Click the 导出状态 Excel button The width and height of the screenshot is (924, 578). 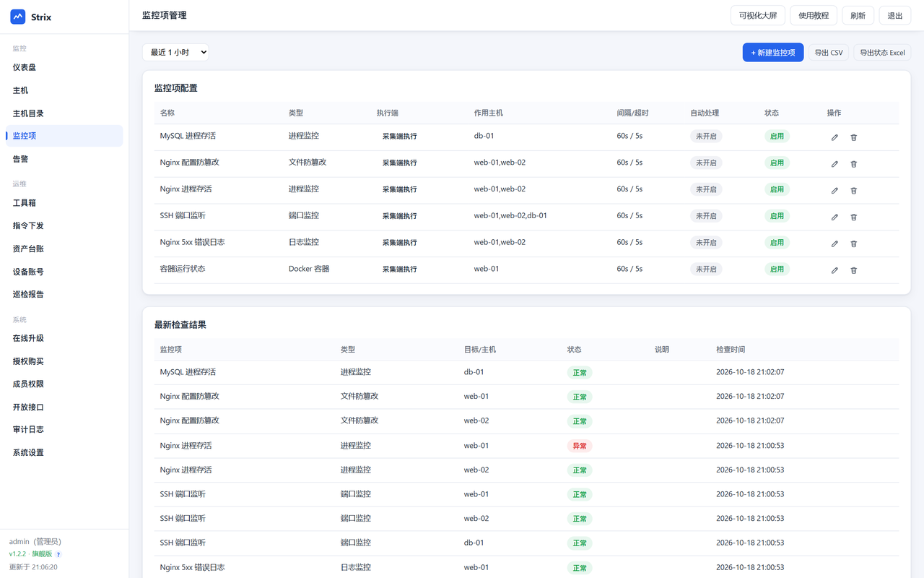click(x=882, y=52)
